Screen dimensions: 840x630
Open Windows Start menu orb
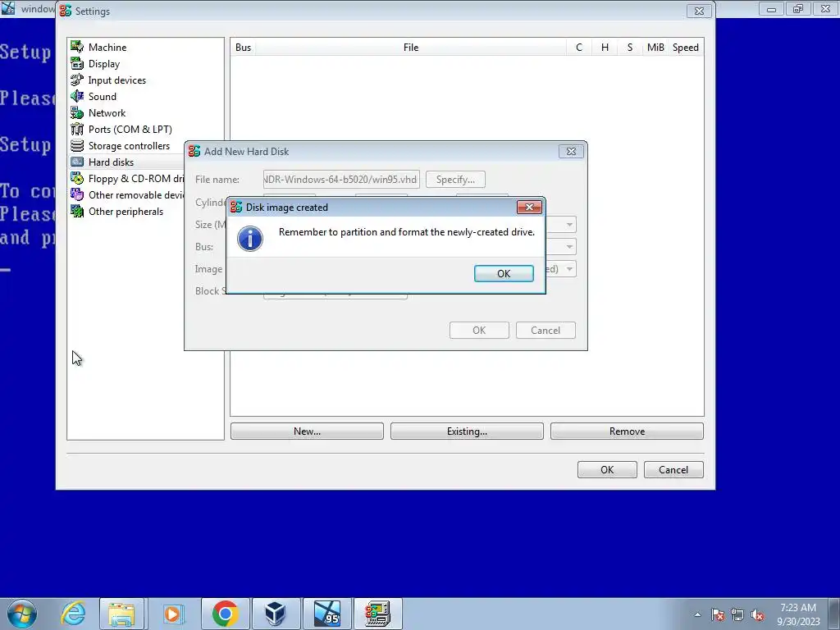(21, 614)
